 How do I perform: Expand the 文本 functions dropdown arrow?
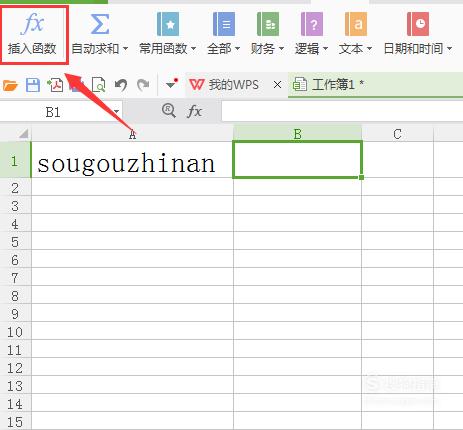[x=369, y=49]
